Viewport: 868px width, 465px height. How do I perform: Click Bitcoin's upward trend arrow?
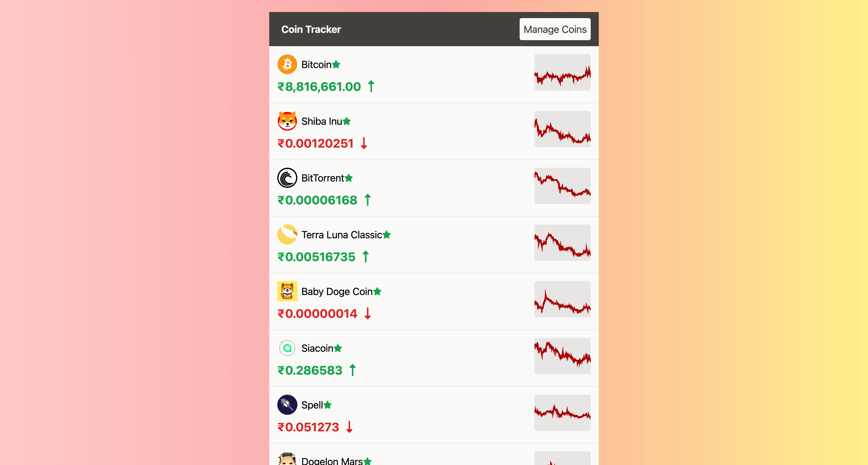(x=371, y=87)
